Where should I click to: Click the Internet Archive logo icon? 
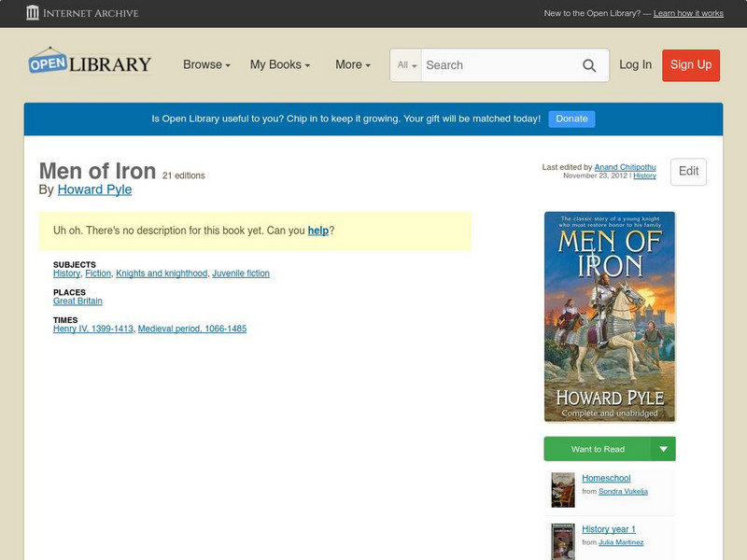[33, 13]
